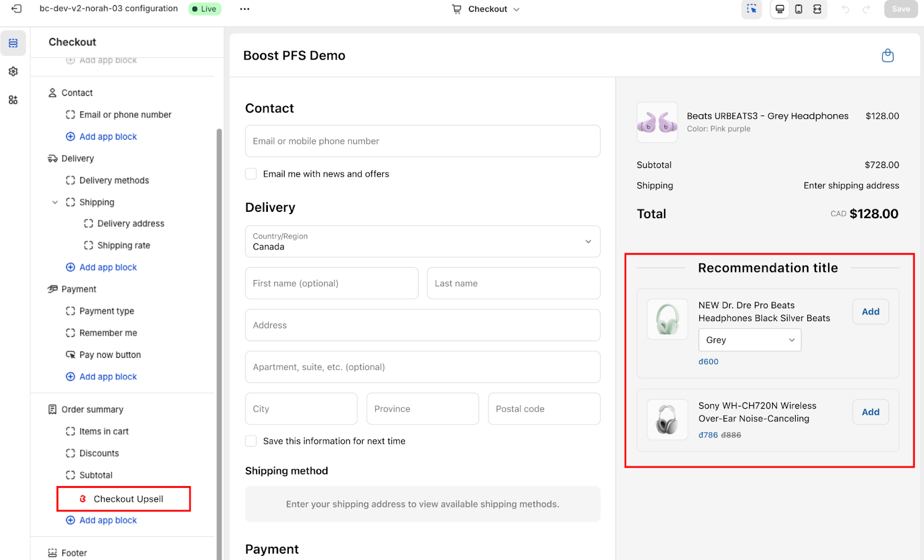Click the checkout cart icon in top bar

pyautogui.click(x=457, y=9)
